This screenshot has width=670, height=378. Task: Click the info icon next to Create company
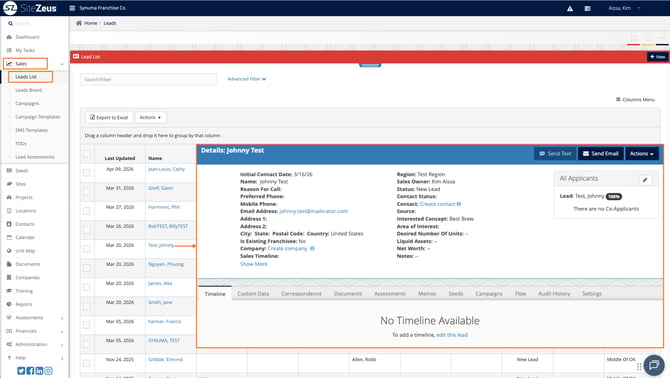pos(312,249)
